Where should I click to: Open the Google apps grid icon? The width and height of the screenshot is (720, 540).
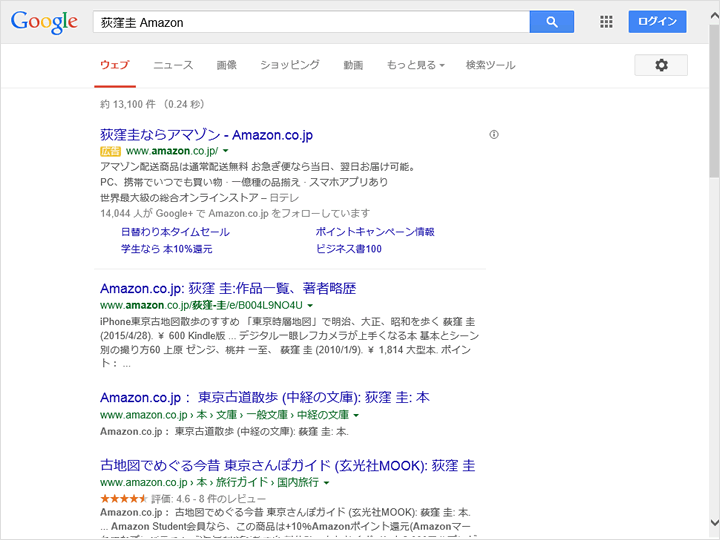click(606, 22)
